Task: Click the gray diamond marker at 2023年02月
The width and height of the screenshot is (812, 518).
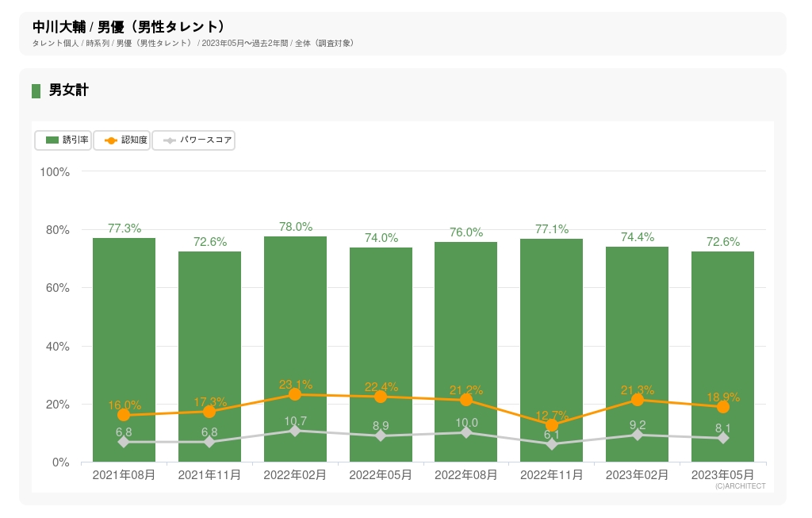Action: click(x=638, y=435)
